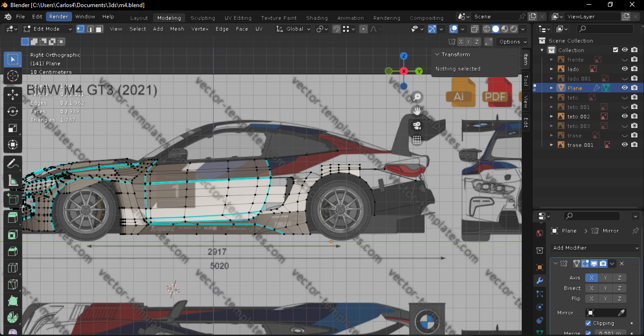Click the Mirror Object field
The height and width of the screenshot is (336, 644).
tap(606, 313)
